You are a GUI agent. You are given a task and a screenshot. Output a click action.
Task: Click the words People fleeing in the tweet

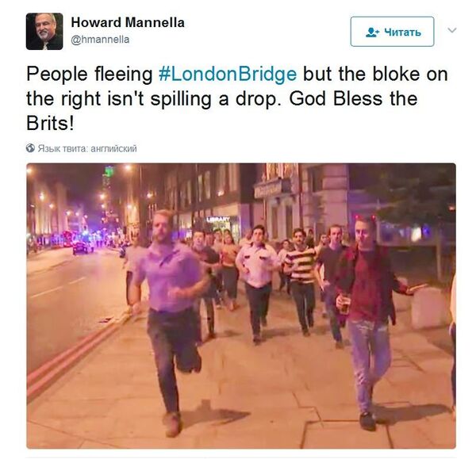click(89, 75)
